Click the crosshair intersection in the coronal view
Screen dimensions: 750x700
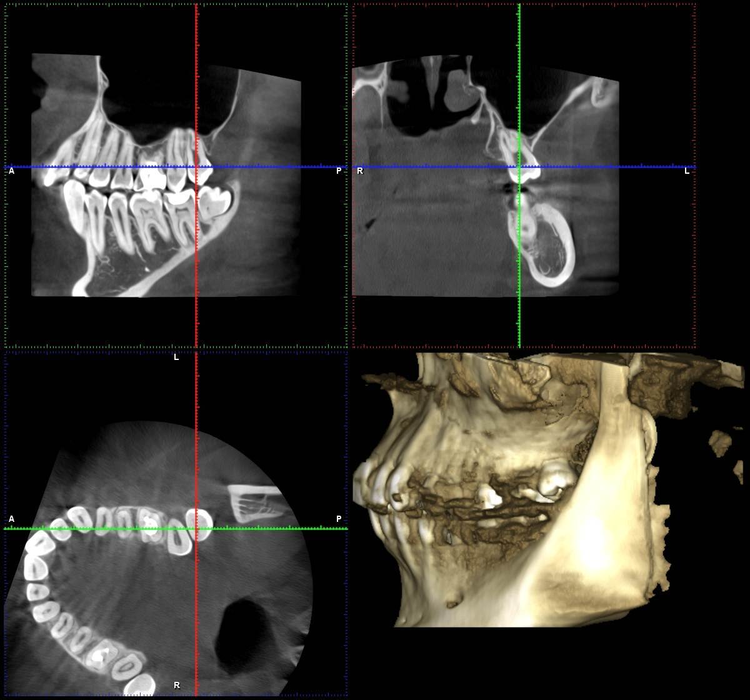[519, 167]
